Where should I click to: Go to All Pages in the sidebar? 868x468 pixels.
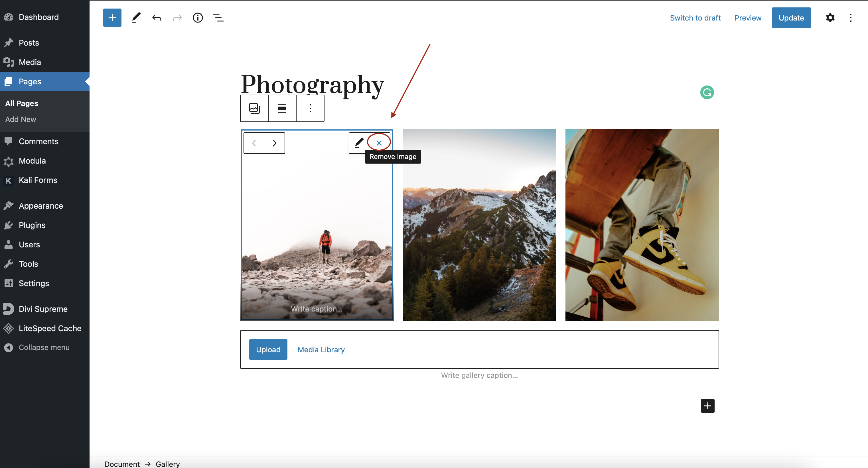point(21,103)
